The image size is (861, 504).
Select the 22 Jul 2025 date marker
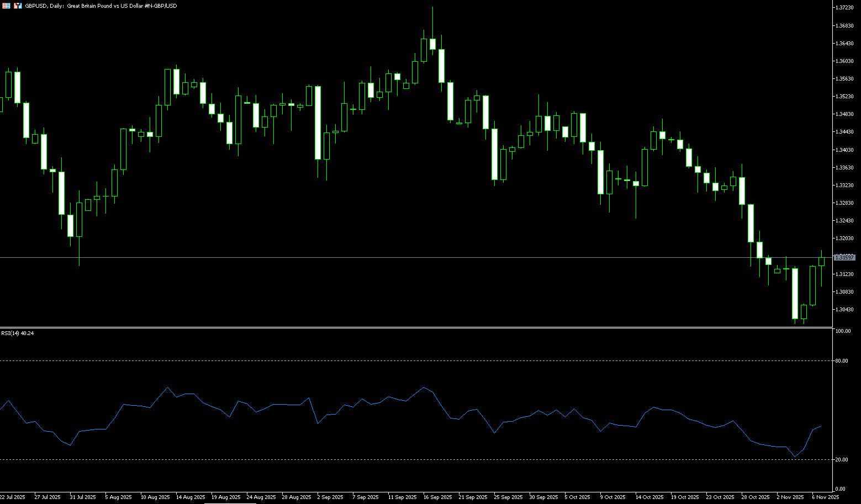pyautogui.click(x=12, y=497)
